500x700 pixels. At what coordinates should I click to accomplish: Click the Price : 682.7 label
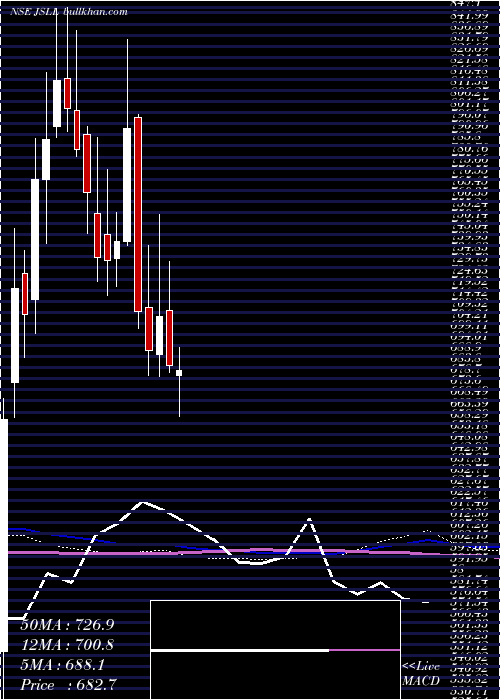[70, 685]
